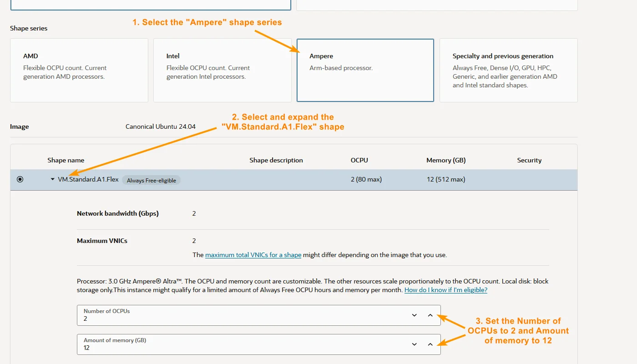The width and height of the screenshot is (637, 364).
Task: Click the OCPU column header
Action: click(x=359, y=160)
